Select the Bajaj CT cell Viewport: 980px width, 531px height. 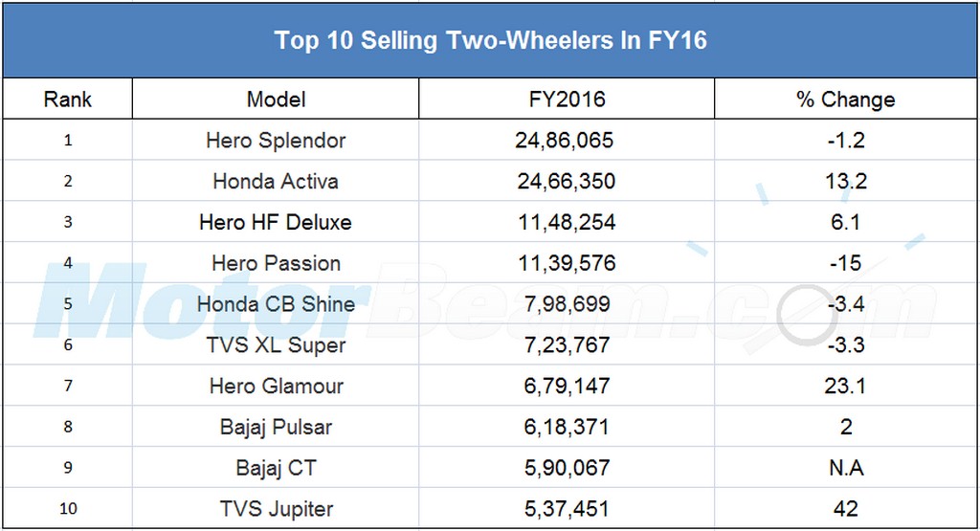[276, 469]
